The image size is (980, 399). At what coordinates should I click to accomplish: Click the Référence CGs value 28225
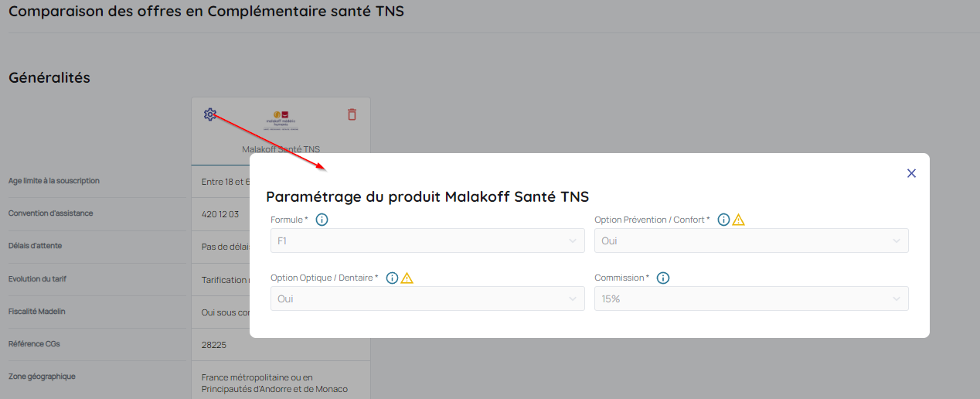[x=214, y=345]
